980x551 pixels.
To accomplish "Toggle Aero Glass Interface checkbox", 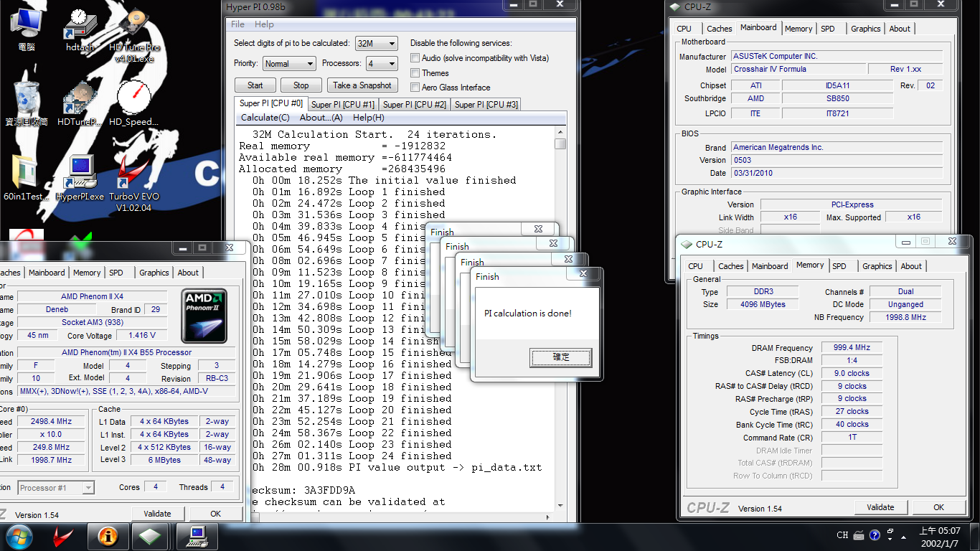I will (x=415, y=88).
